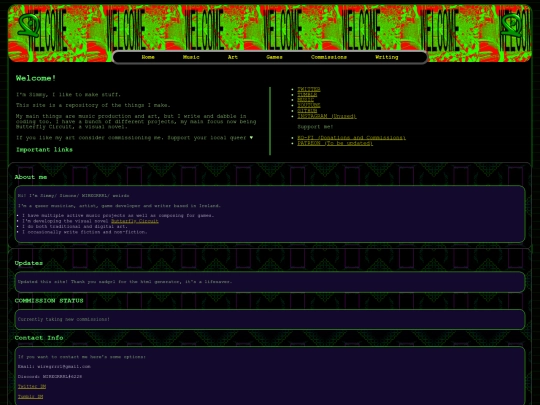Click the About me heading

(x=31, y=177)
